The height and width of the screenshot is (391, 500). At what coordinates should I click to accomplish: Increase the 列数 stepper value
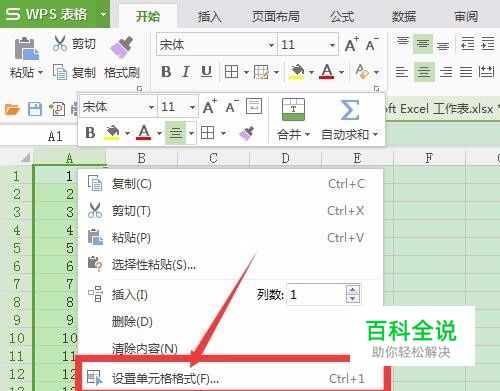click(x=353, y=290)
